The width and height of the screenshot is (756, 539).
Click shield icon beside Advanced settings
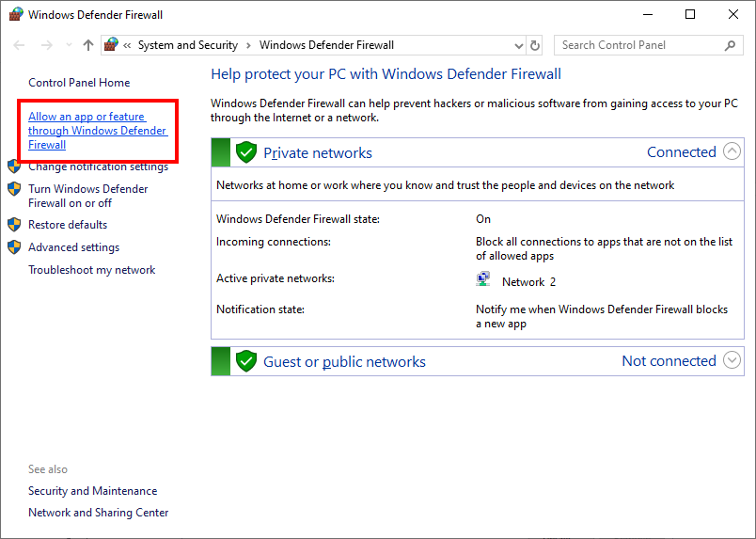[14, 247]
